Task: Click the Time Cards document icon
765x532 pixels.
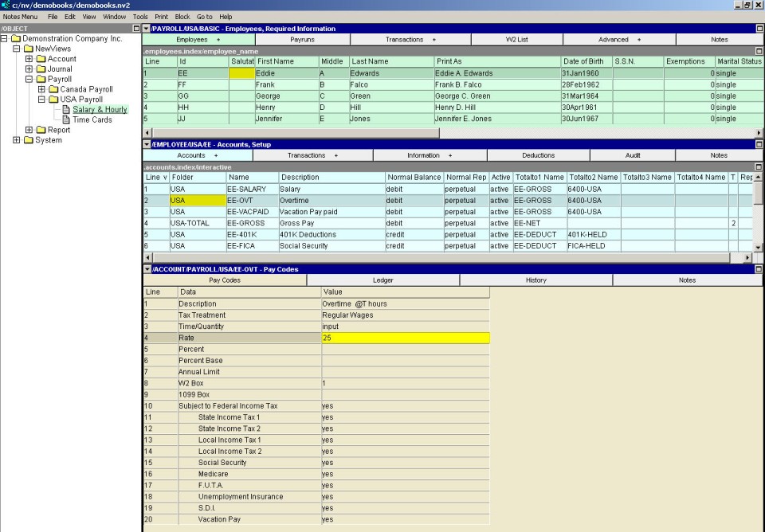Action: [x=66, y=120]
